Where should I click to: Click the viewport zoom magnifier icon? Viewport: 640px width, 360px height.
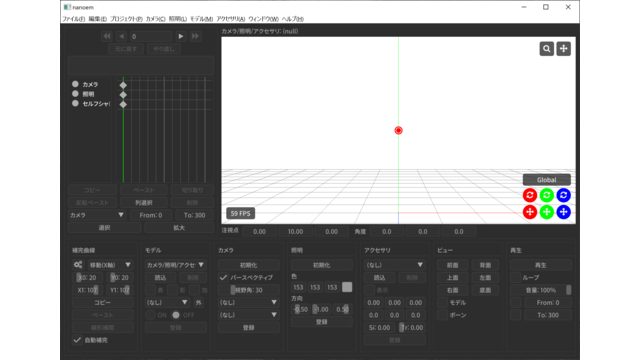pyautogui.click(x=547, y=49)
